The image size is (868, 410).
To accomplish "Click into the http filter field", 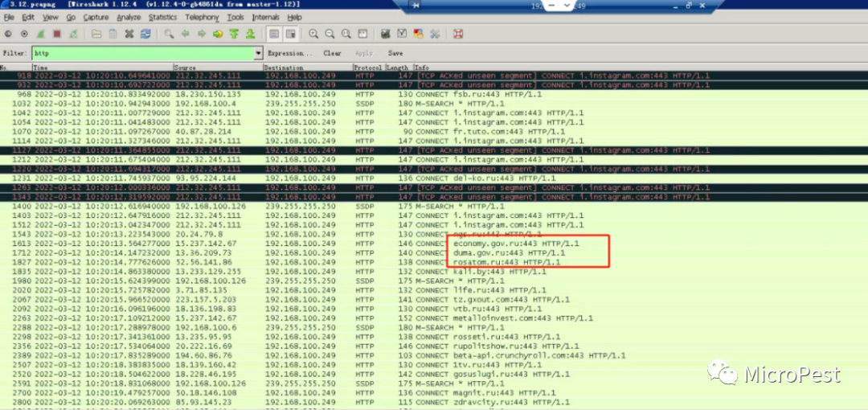I will 143,54.
